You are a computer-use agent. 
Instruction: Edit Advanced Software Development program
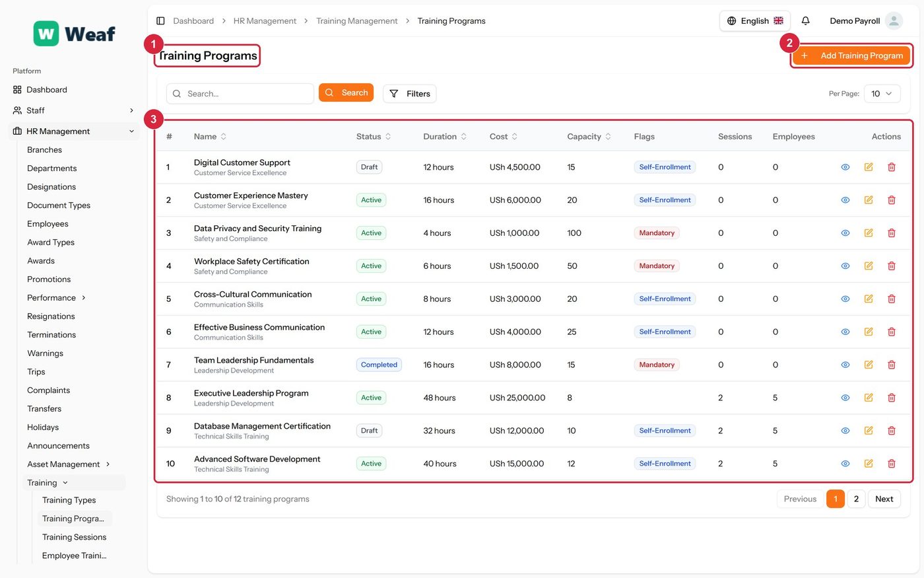(x=869, y=464)
